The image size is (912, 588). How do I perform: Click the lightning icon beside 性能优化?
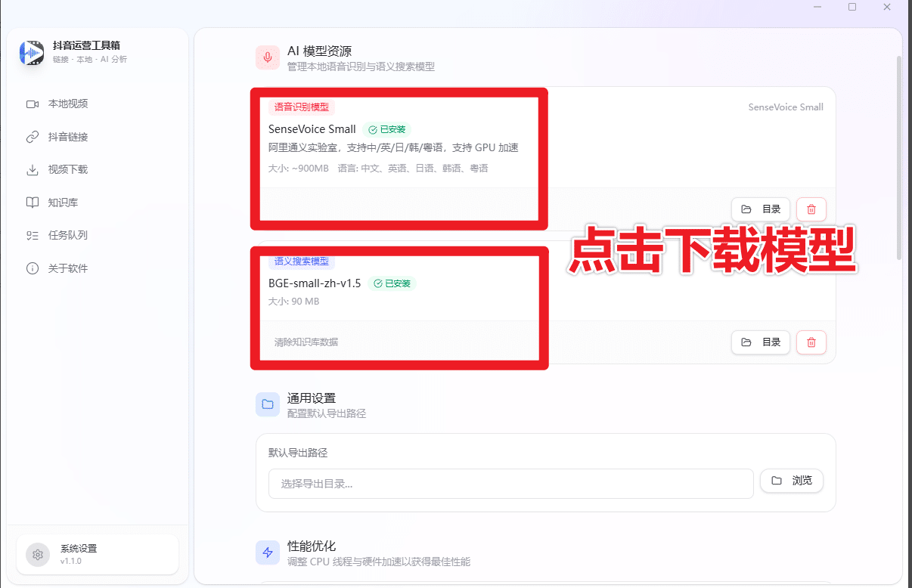point(268,552)
